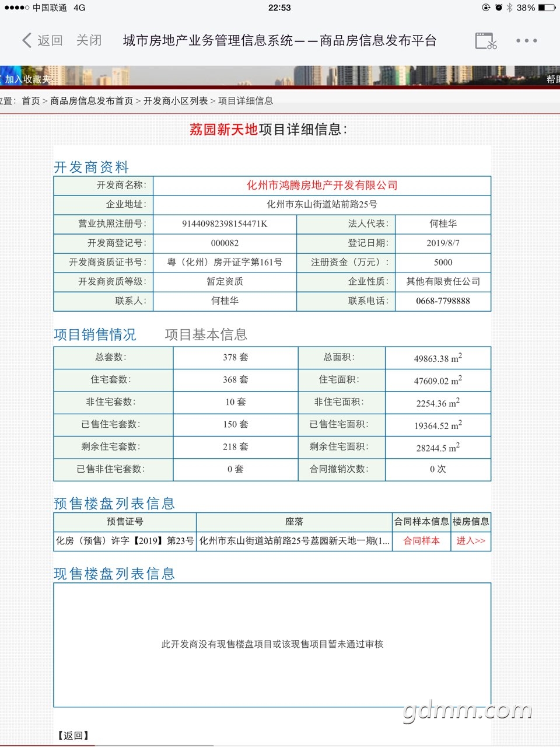Image resolution: width=560 pixels, height=747 pixels.
Task: Click the 150 套 sold residential value
Action: [x=236, y=424]
